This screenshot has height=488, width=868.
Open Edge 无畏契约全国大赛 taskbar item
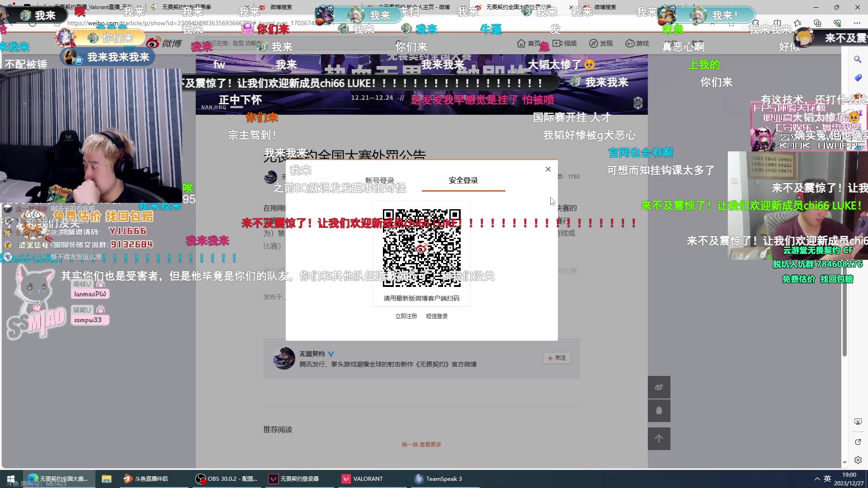[x=58, y=479]
